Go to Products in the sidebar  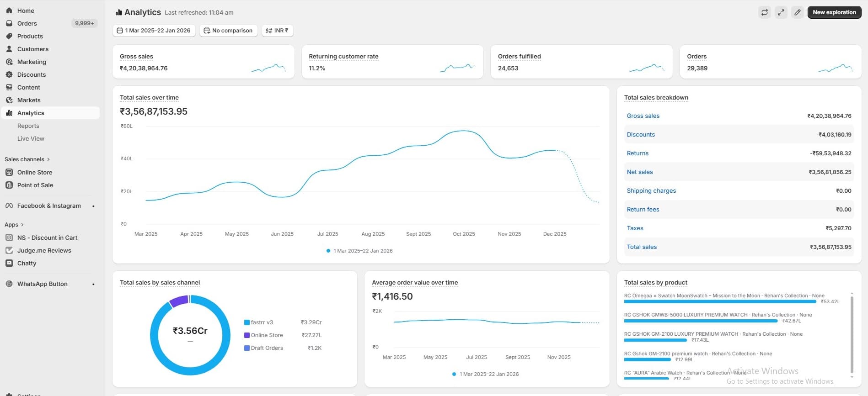tap(30, 36)
